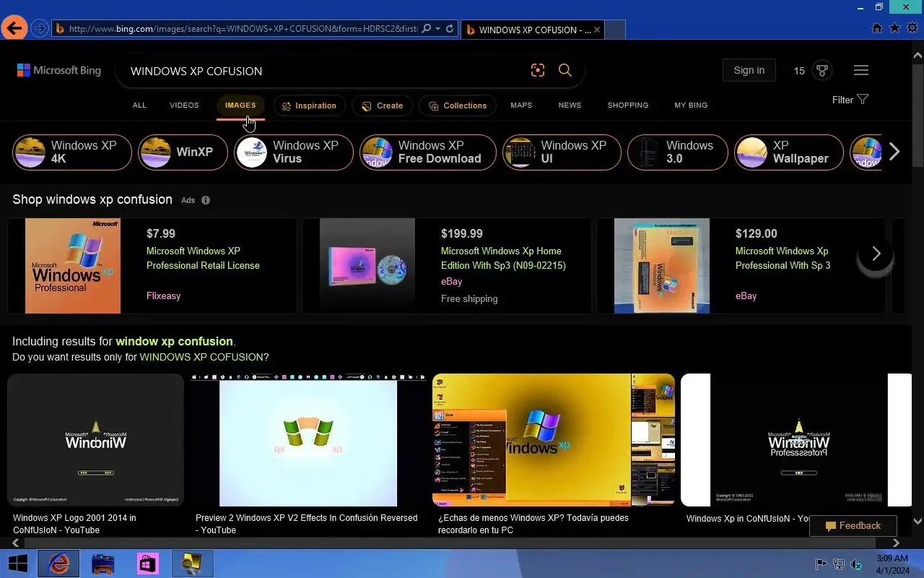
Task: Select the Windows XP 4K chip
Action: (x=72, y=152)
